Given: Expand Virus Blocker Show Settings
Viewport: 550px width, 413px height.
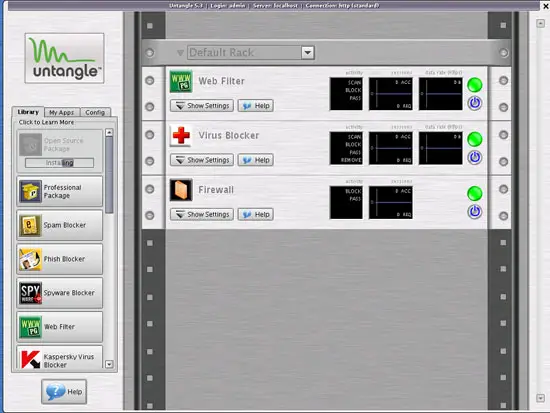Looking at the screenshot, I should pyautogui.click(x=202, y=160).
